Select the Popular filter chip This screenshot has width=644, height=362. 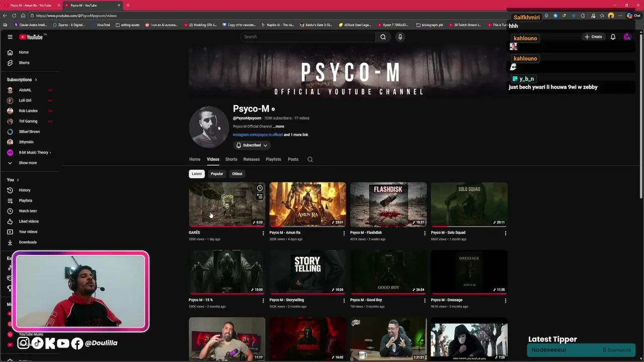click(217, 174)
